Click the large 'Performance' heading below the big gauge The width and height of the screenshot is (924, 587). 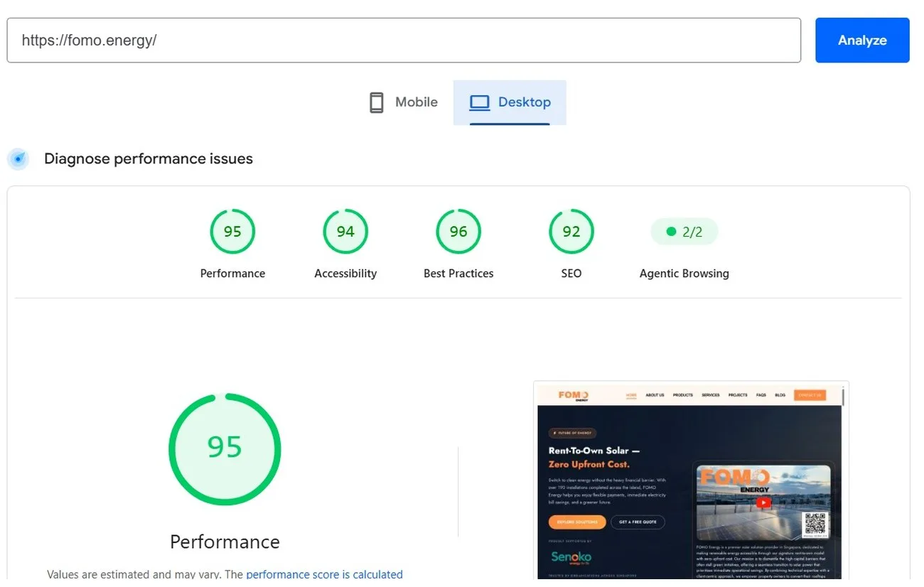pyautogui.click(x=225, y=542)
